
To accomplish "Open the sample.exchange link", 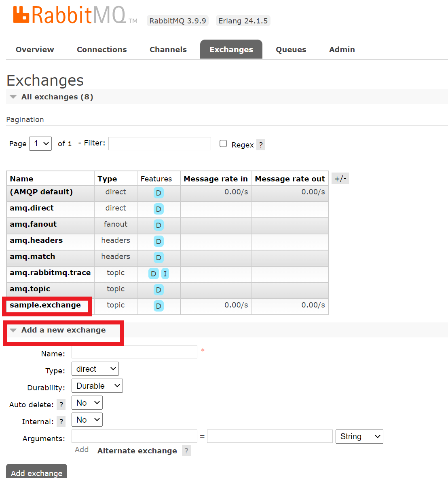I will (45, 305).
